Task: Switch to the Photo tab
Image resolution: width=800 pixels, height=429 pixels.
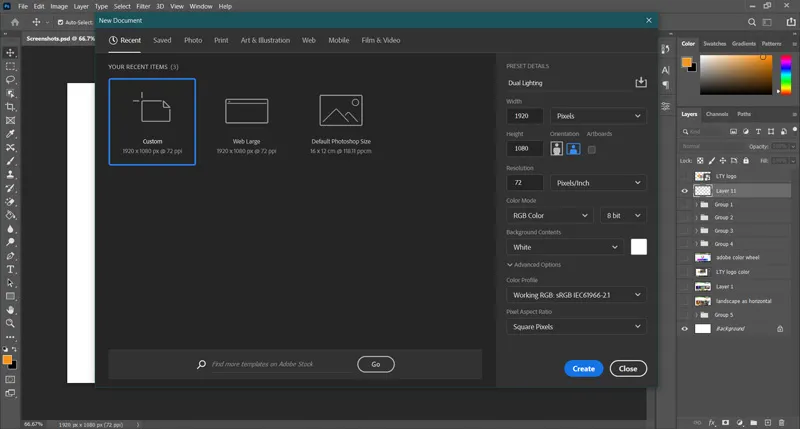Action: pyautogui.click(x=193, y=40)
